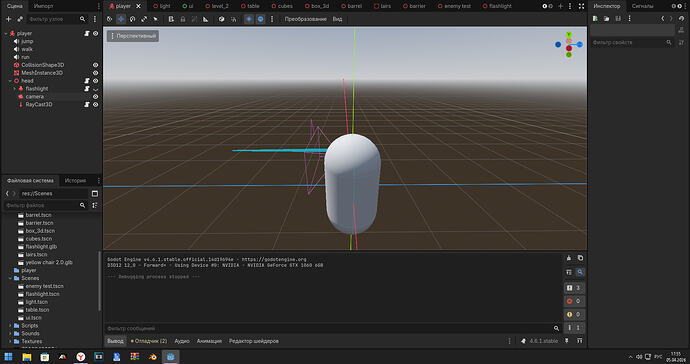Open the Отладчик (2) bottom panel
Screen dimensions: 690x364
point(149,341)
